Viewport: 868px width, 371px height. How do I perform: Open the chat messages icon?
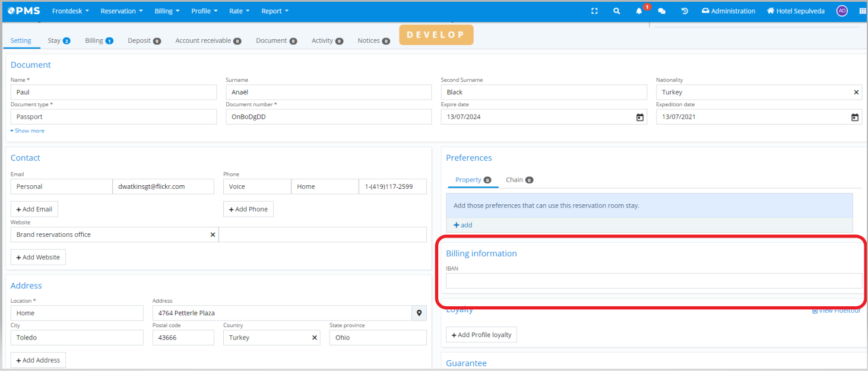(662, 11)
